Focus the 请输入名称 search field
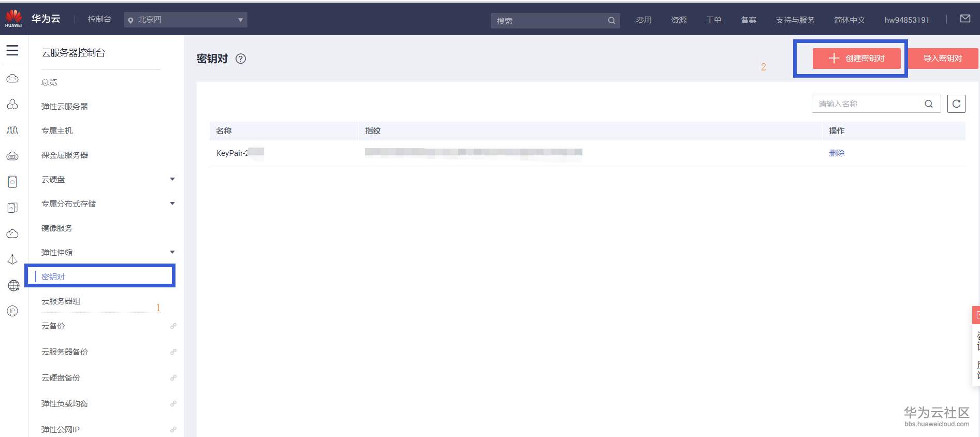980x437 pixels. pos(876,104)
